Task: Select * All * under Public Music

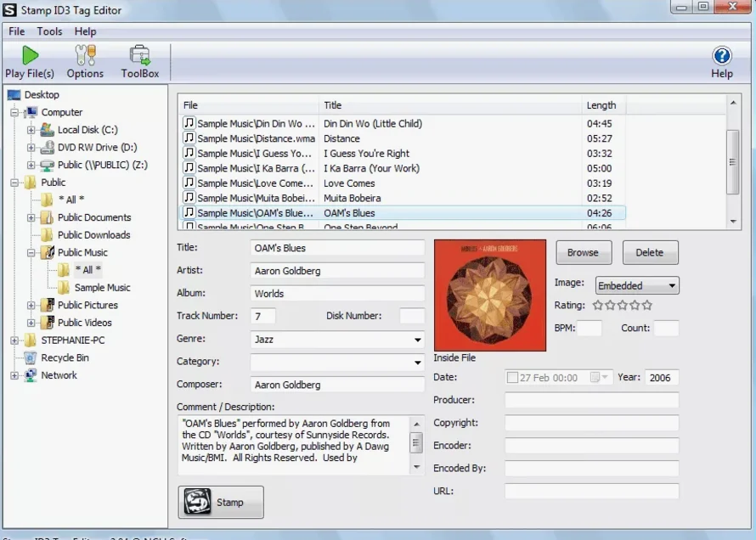Action: point(87,270)
